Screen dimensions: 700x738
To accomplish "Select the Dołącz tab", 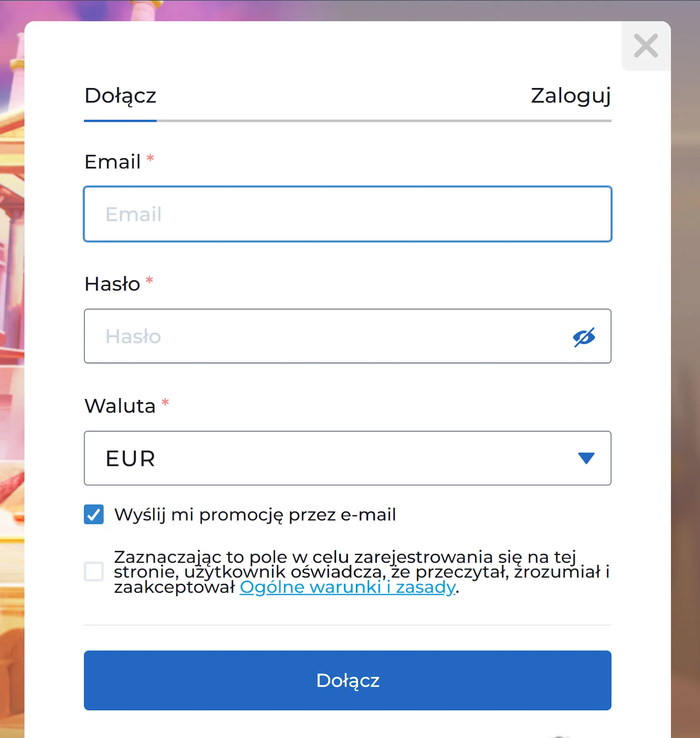I will (120, 96).
